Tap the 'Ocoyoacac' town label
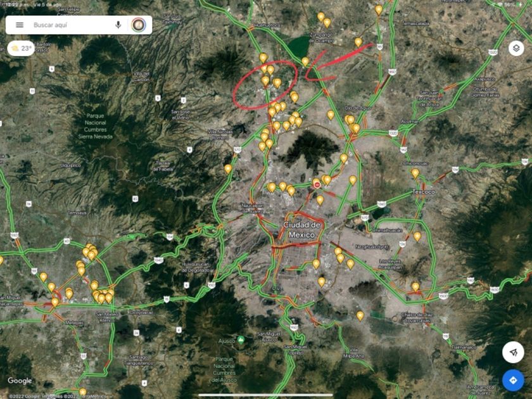 (141, 312)
